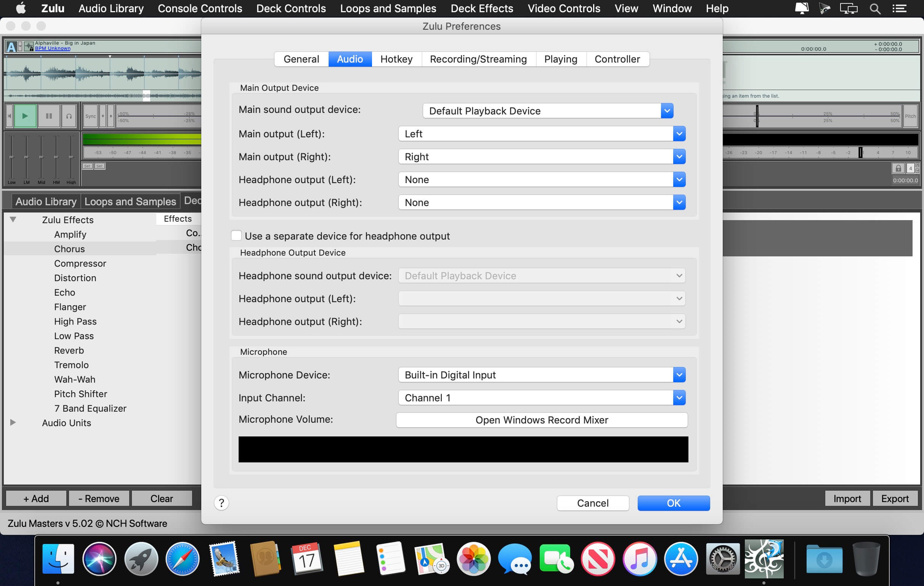Toggle the Pitch button on right deck

(x=910, y=116)
